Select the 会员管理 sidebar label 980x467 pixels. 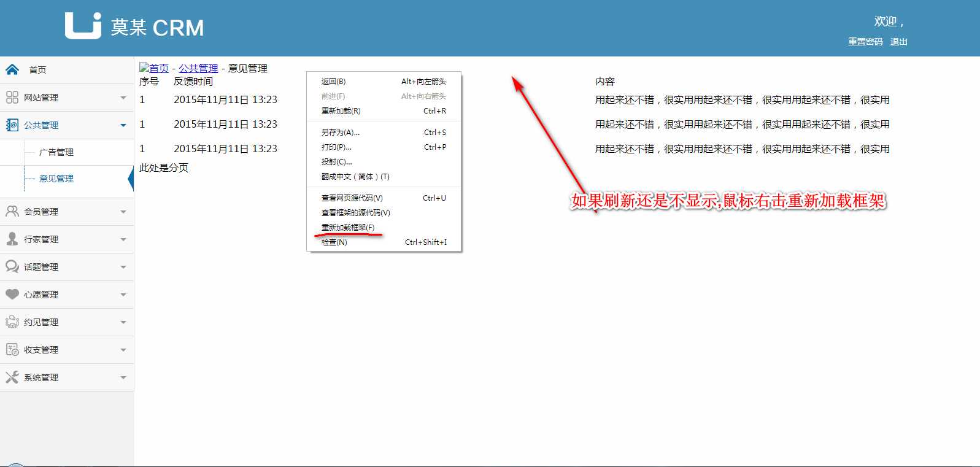[41, 212]
